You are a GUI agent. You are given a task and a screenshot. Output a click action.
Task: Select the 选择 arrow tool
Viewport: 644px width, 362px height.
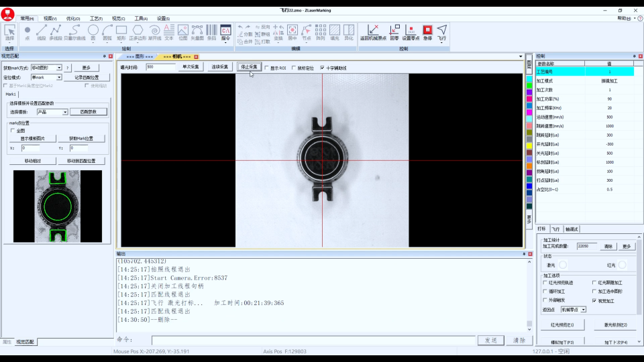(x=9, y=33)
